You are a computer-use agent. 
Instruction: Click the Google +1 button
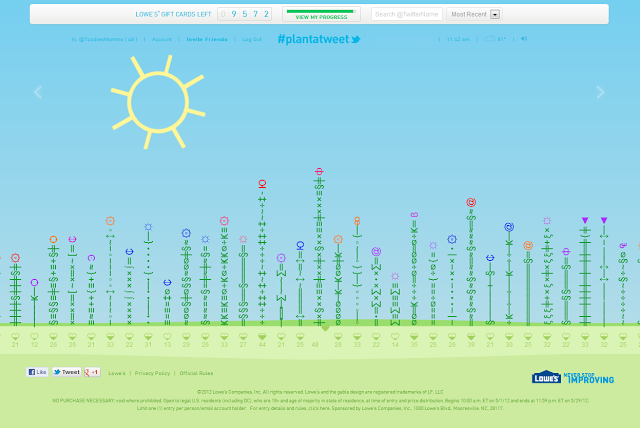pyautogui.click(x=92, y=372)
